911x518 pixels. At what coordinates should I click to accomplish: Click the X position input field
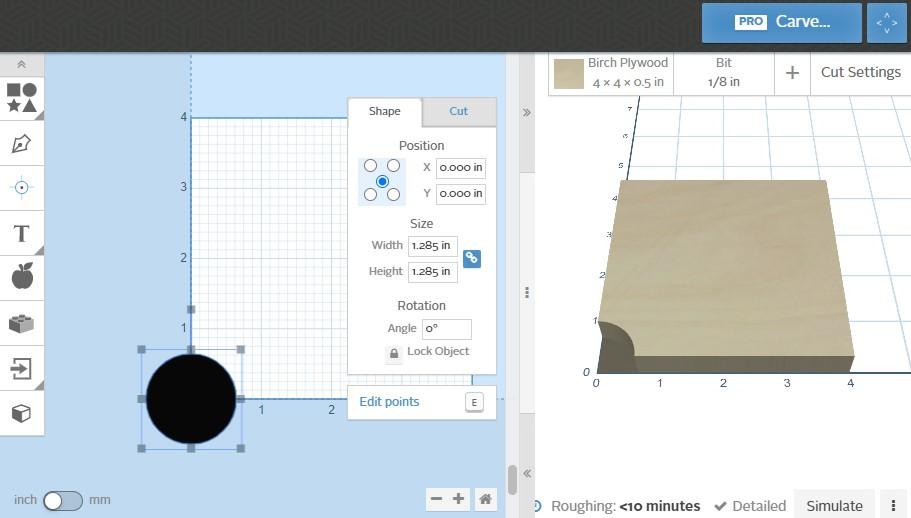coord(461,168)
